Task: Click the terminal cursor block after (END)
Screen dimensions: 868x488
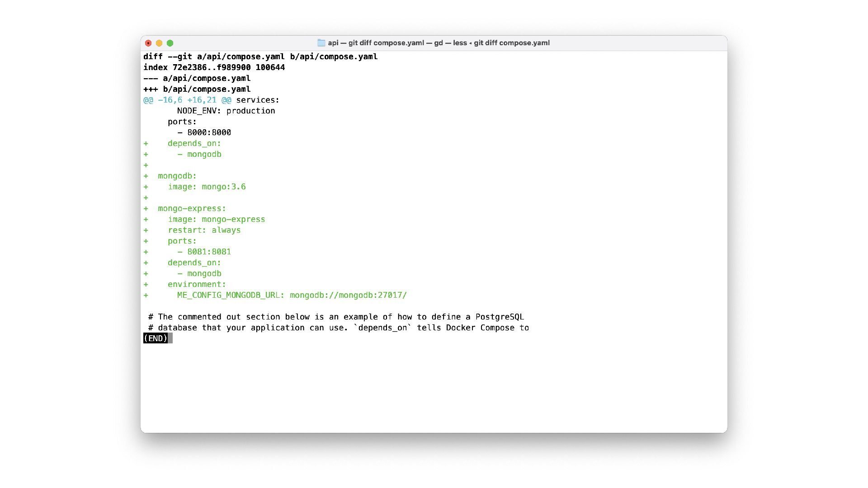Action: click(x=170, y=338)
